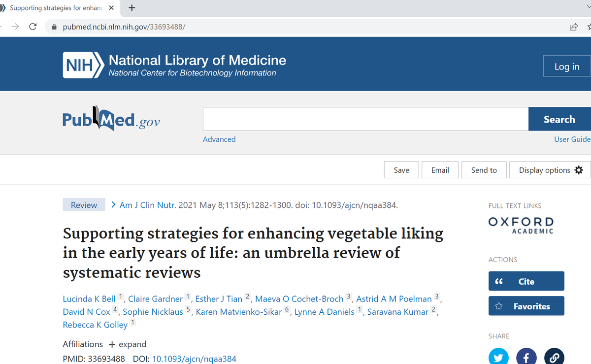
Task: Open author Lynne A Daniels
Action: (325, 312)
